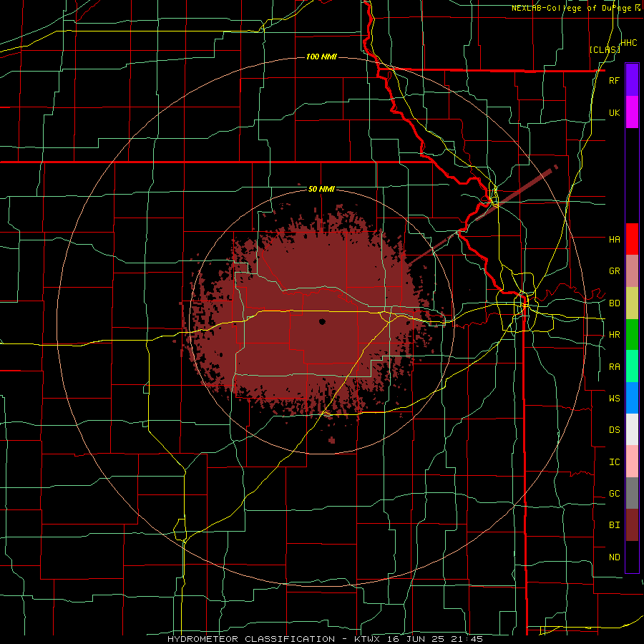Viewport: 644px width, 644px height.
Task: Click the HA red legend swatch
Action: [632, 239]
